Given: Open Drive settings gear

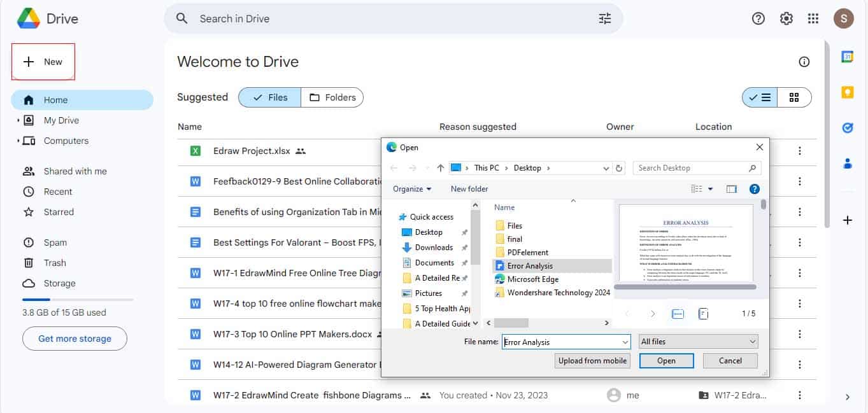Looking at the screenshot, I should (x=786, y=18).
